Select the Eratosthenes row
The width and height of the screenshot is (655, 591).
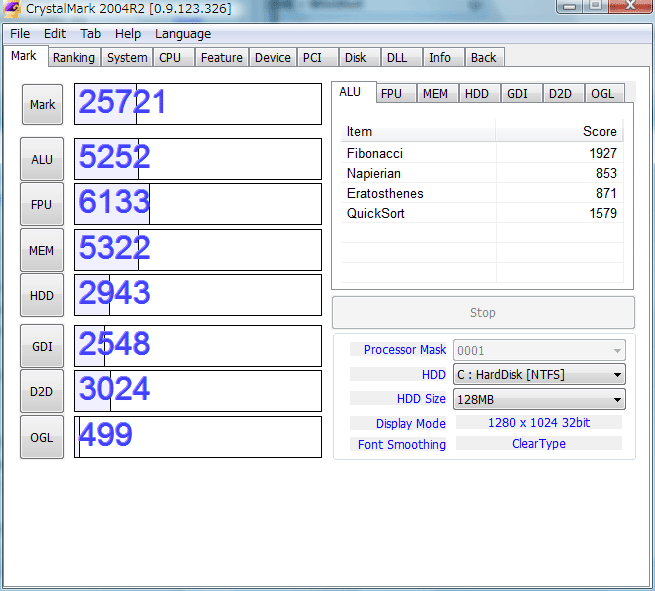[x=482, y=193]
